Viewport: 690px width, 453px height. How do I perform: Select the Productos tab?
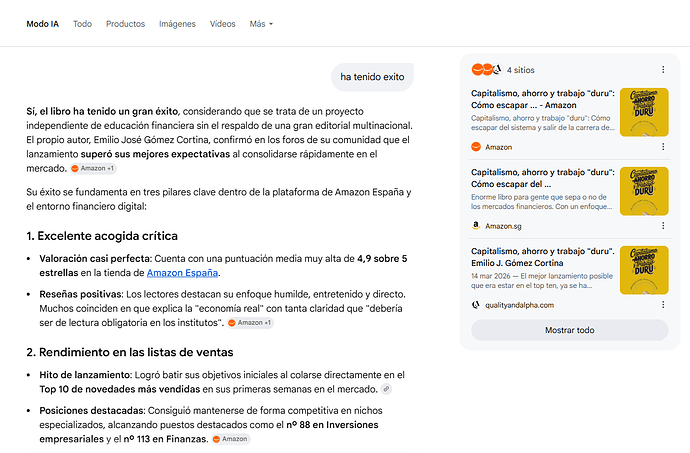pos(125,24)
